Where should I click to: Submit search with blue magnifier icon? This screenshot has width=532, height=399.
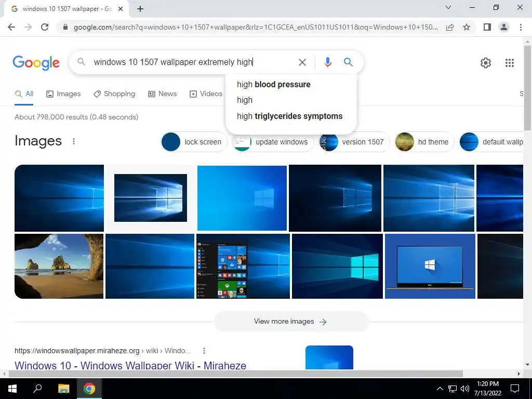click(x=348, y=62)
